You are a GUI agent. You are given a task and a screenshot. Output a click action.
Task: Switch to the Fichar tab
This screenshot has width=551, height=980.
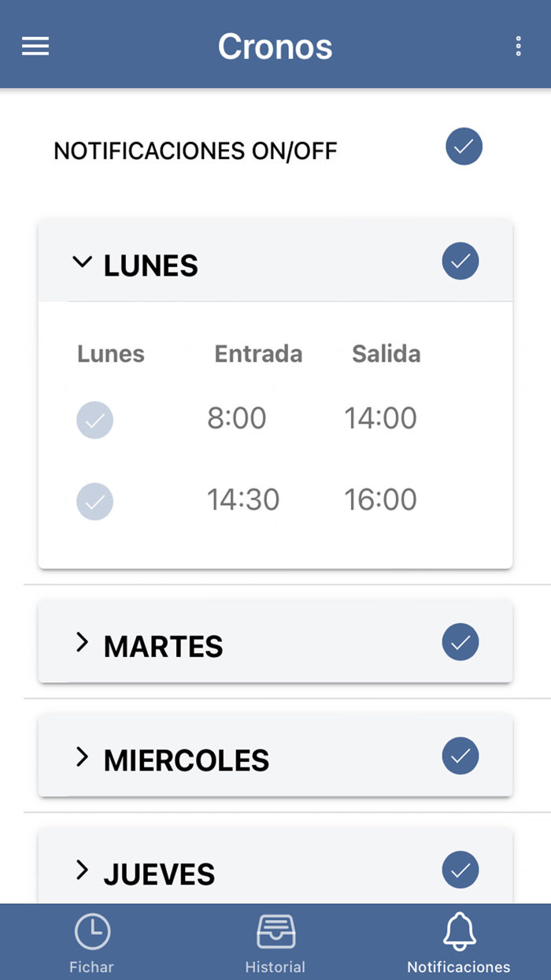click(x=91, y=967)
